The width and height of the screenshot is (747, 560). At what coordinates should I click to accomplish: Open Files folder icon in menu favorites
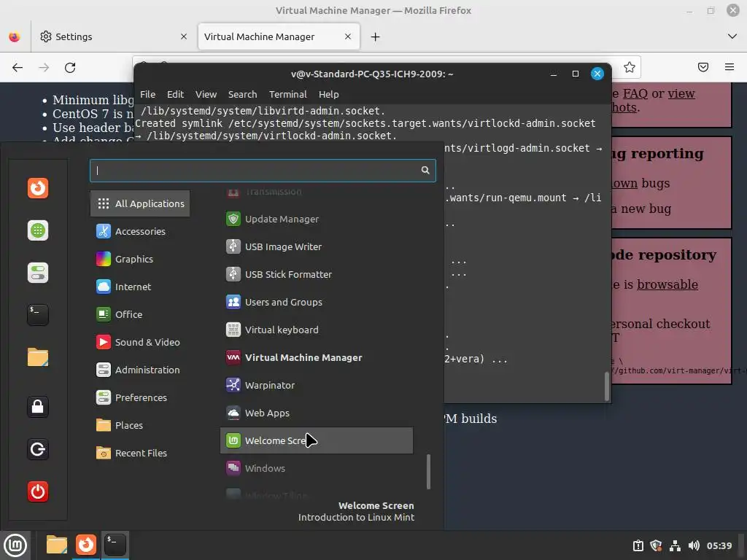[x=38, y=357]
